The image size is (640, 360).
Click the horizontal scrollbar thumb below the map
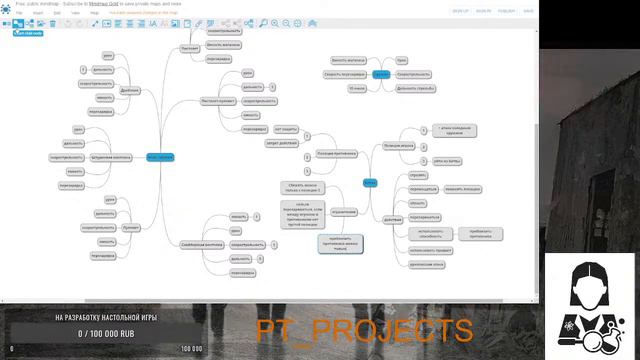[x=293, y=301]
